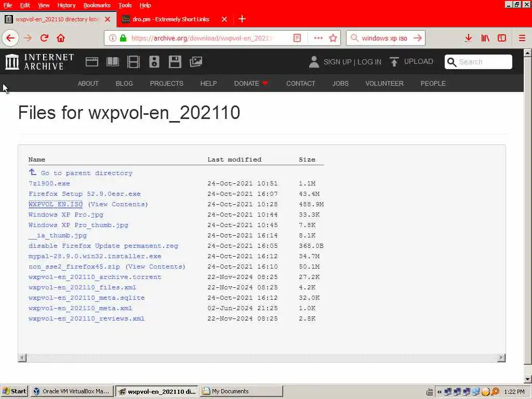This screenshot has width=532, height=399.
Task: Open the VOLUNTEER navigation link
Action: coord(384,84)
